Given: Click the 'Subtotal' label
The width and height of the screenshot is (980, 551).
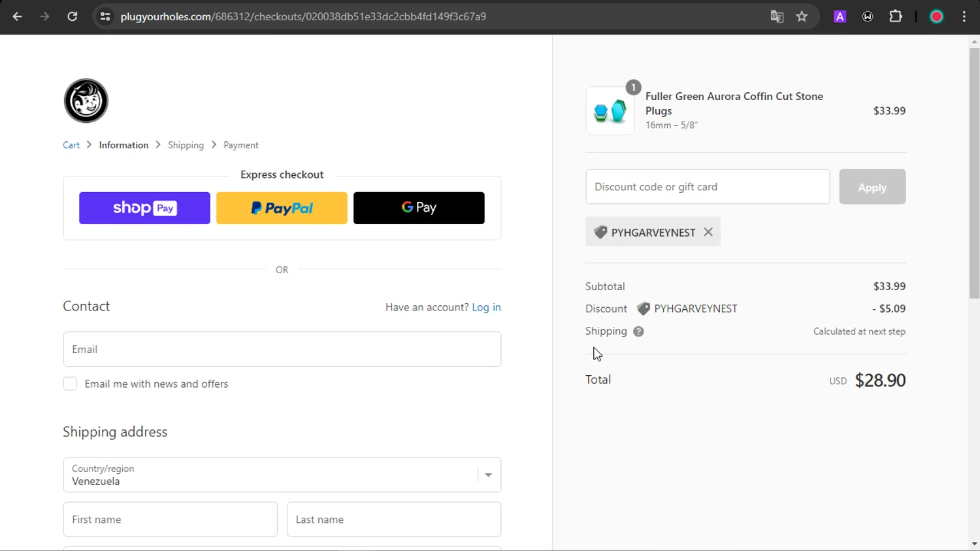Looking at the screenshot, I should click(605, 286).
